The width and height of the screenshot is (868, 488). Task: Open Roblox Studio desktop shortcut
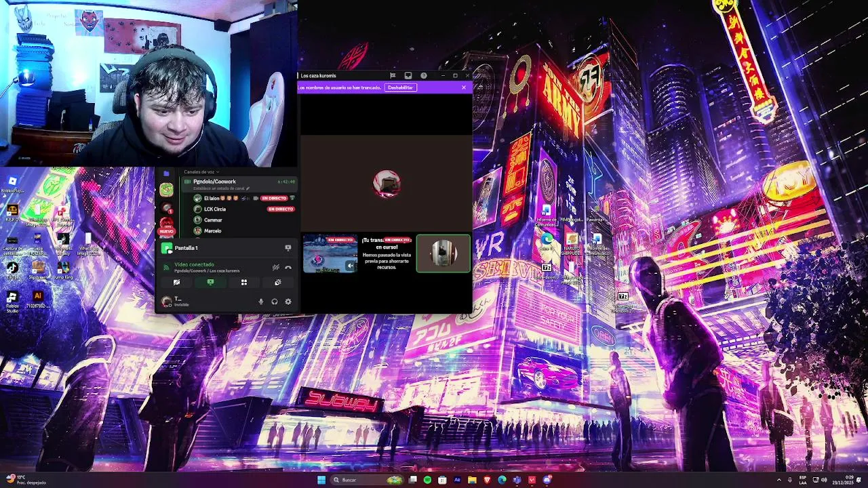tap(12, 301)
